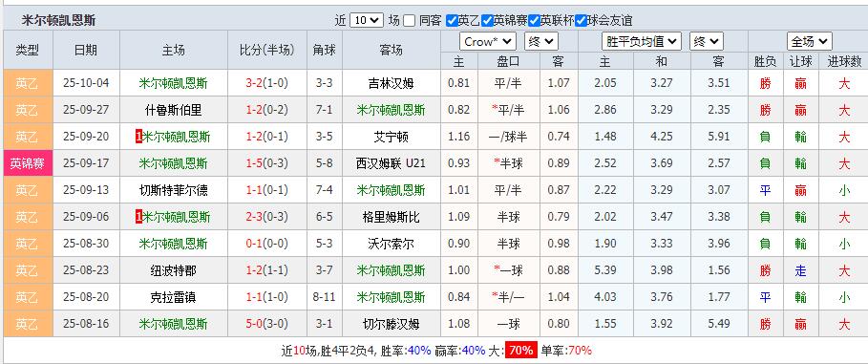Click the 客场 column header

[391, 50]
